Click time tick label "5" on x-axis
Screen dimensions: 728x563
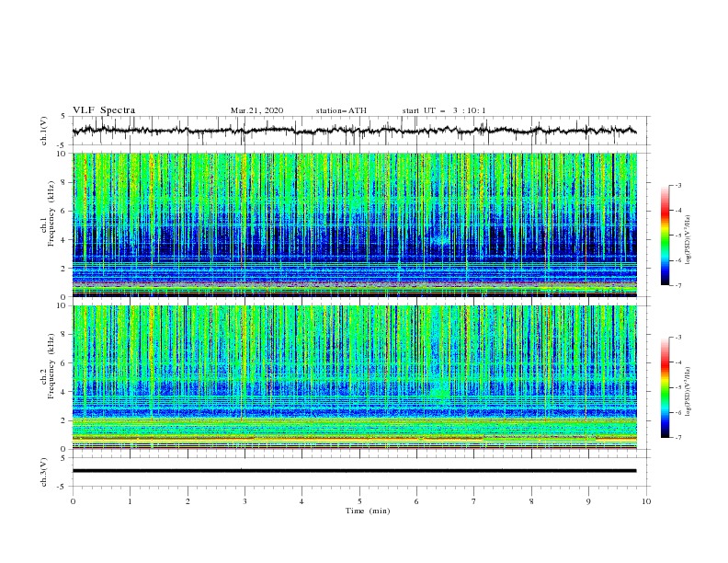[x=359, y=501]
